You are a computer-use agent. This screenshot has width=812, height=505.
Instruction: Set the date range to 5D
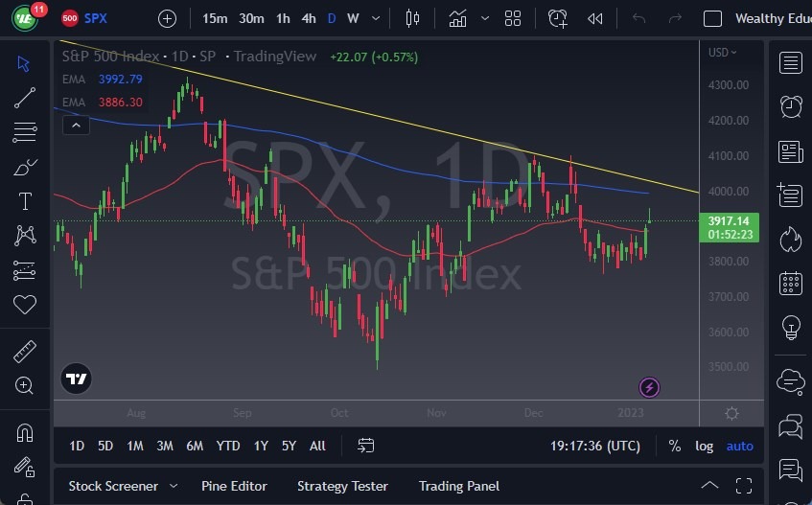tap(105, 446)
